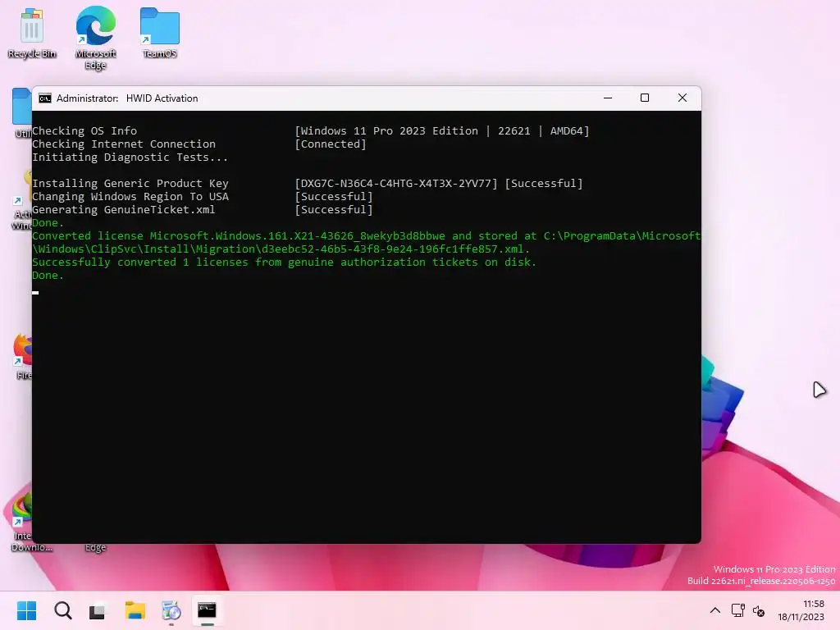Click 'Successfully converted 1 licenses' line
Screen dimensions: 840x630
click(284, 262)
